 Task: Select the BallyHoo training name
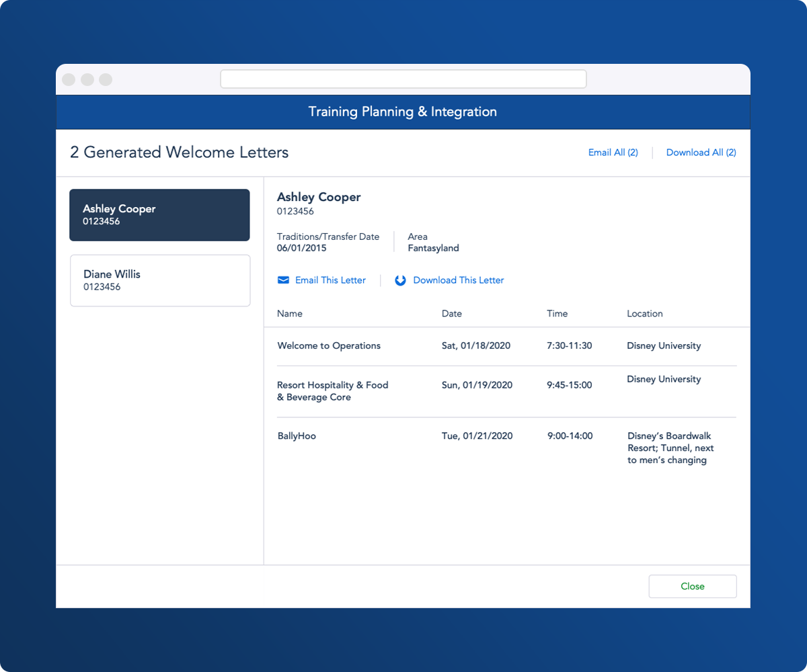click(297, 436)
